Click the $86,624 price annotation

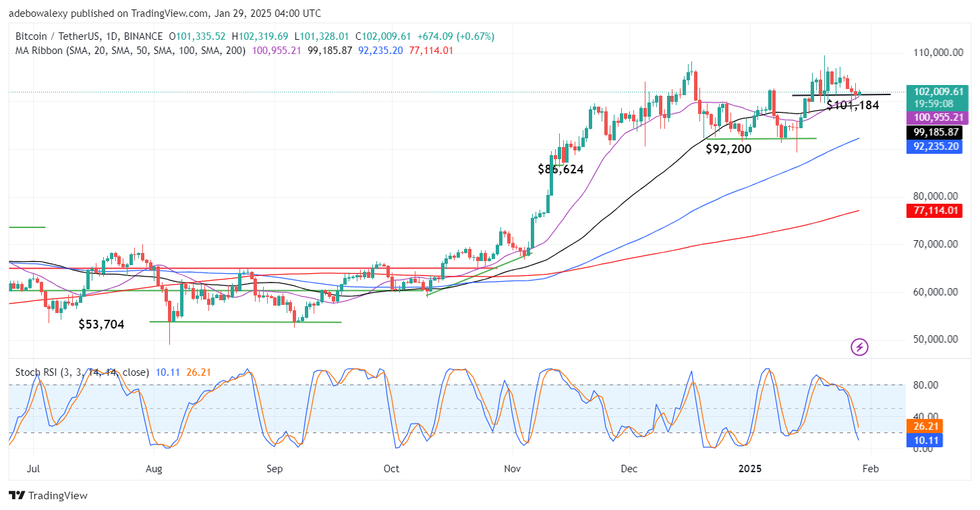tap(560, 169)
